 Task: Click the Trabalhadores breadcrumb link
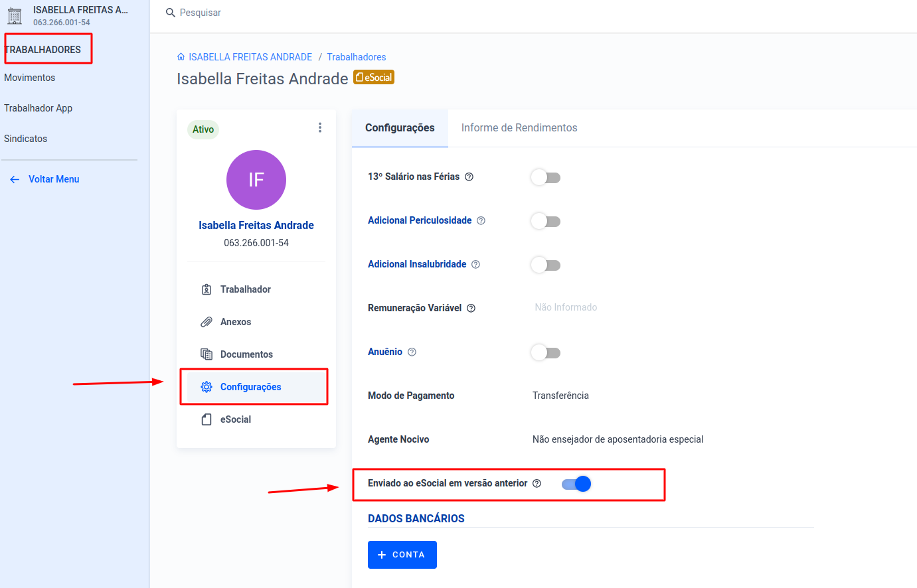click(357, 57)
